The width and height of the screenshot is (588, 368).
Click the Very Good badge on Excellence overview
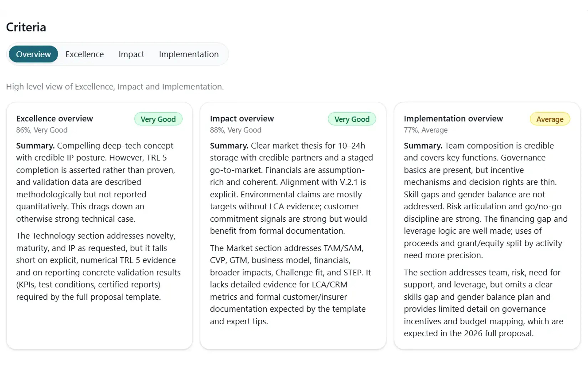[158, 119]
